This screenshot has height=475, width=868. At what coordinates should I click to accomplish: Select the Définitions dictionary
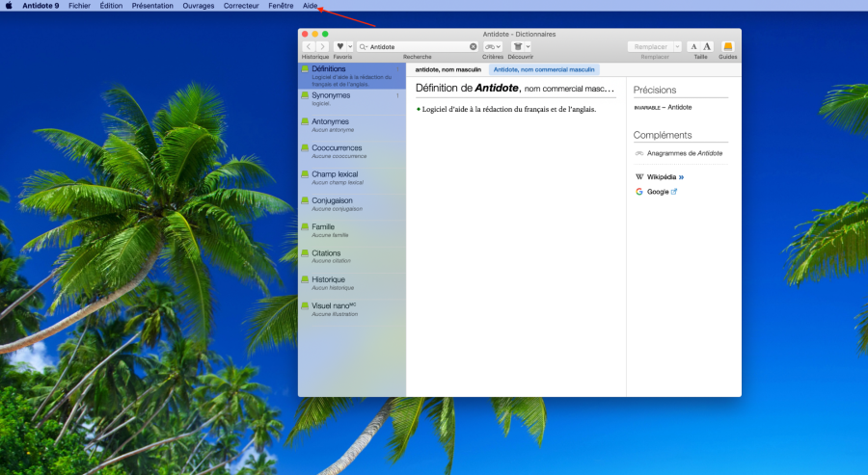(352, 76)
